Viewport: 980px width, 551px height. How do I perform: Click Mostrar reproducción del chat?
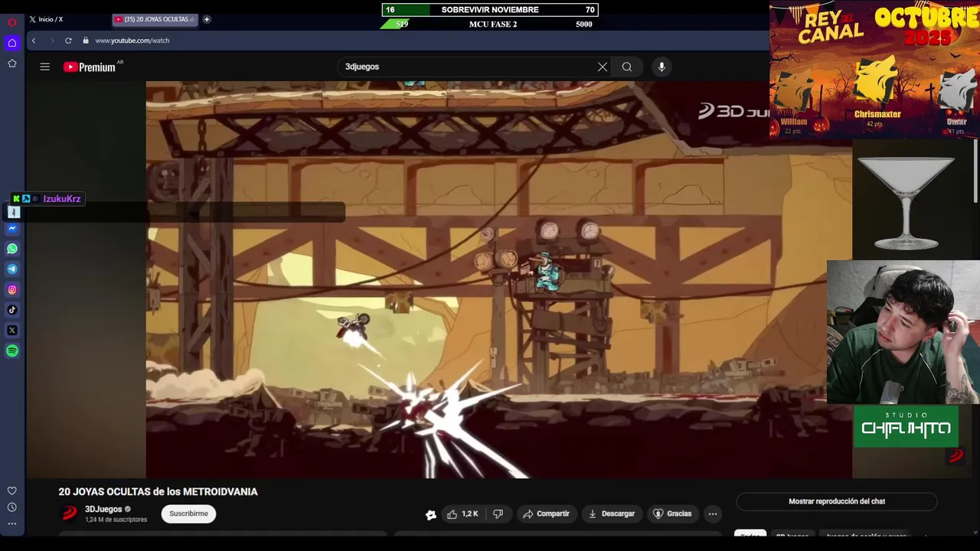pos(837,501)
